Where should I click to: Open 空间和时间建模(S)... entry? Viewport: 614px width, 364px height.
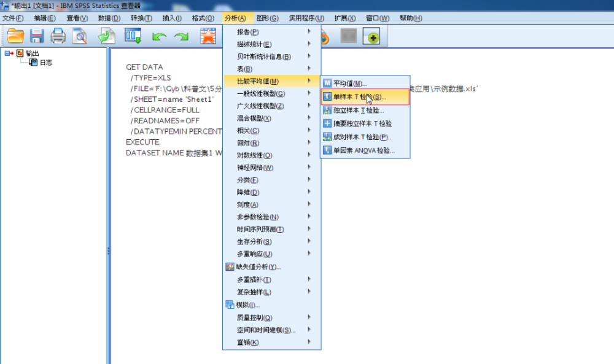click(x=272, y=330)
